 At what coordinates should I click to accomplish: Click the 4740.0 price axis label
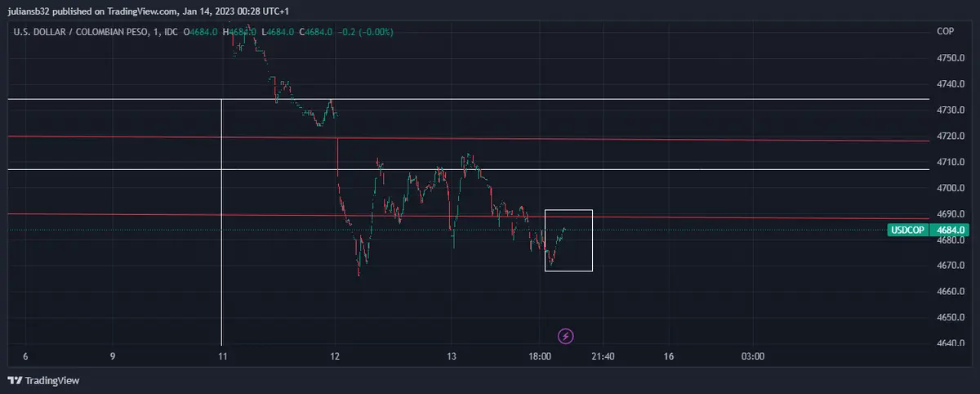tap(951, 84)
